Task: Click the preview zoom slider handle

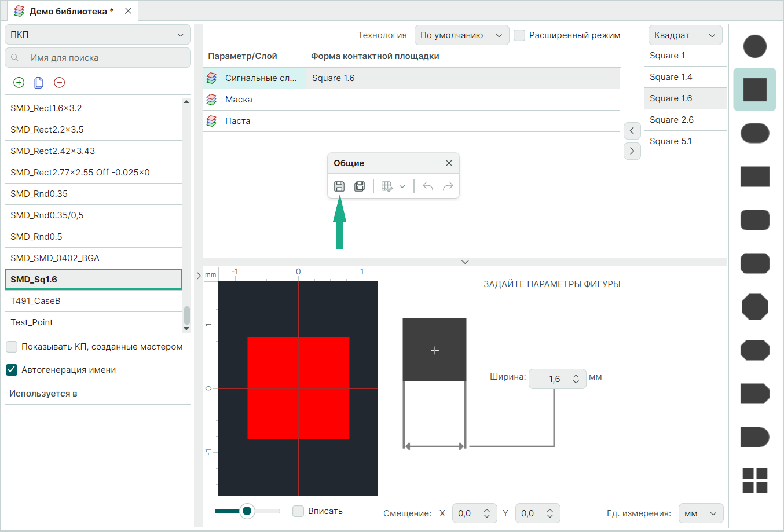Action: tap(247, 511)
